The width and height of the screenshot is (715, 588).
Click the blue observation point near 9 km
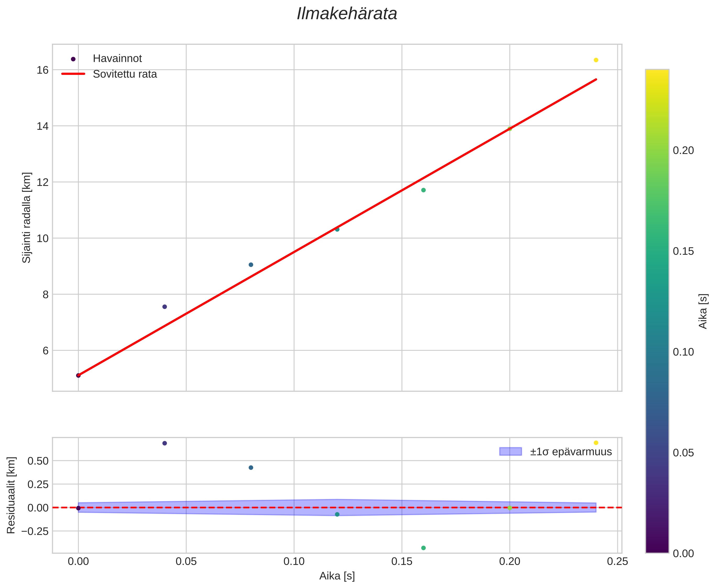(251, 264)
